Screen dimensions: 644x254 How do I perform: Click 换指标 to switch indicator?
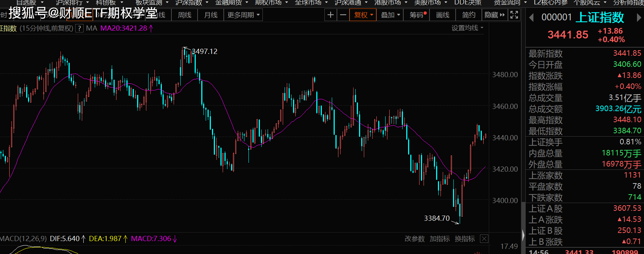pos(465,239)
